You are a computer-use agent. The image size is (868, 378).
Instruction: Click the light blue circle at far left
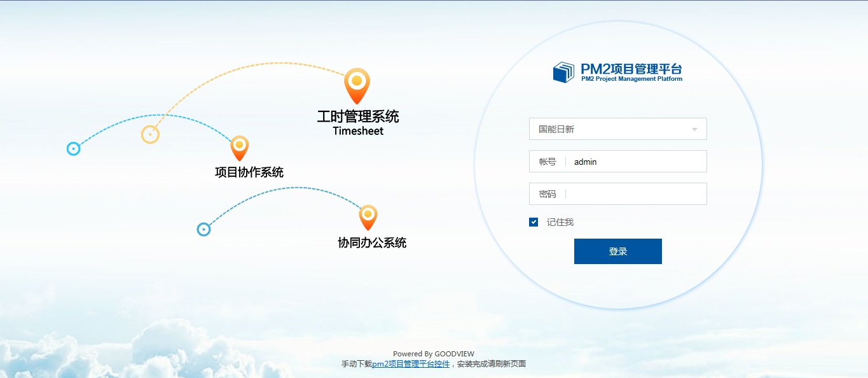74,149
